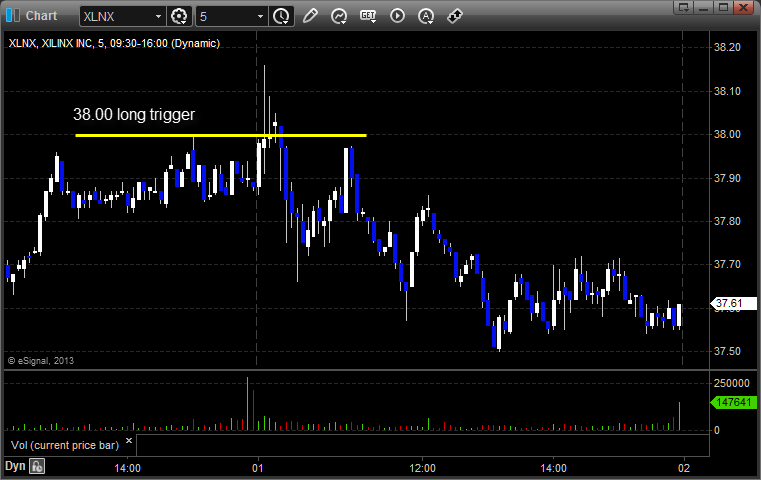Click the blue chart link indicator icon

pyautogui.click(x=13, y=16)
